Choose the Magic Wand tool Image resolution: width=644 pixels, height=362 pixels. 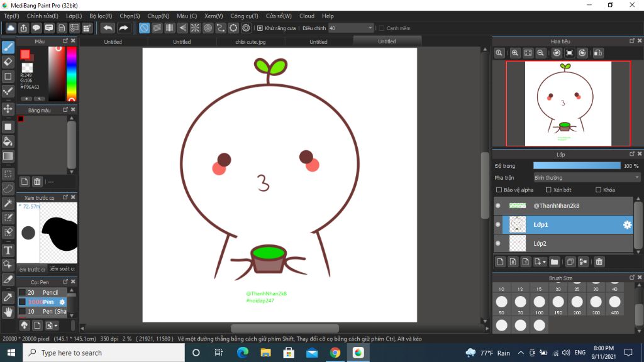[x=8, y=203]
